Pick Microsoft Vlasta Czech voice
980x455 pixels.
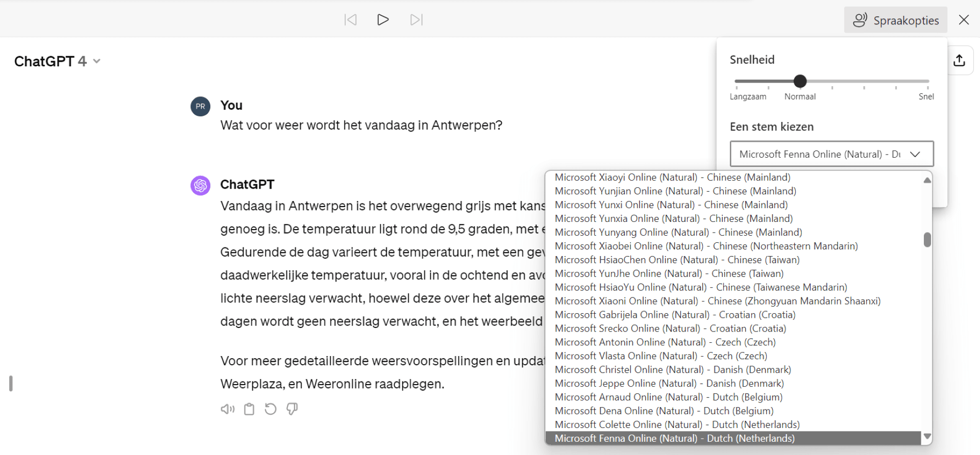733,357
